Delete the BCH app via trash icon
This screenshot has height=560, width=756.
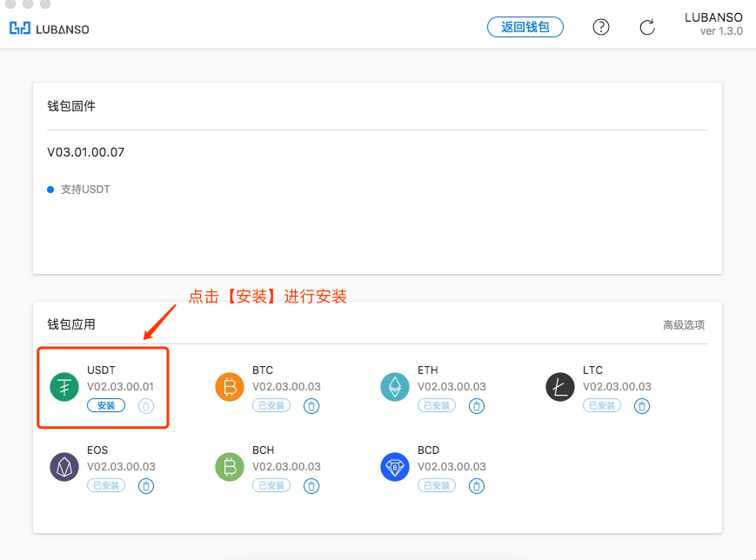(x=311, y=486)
